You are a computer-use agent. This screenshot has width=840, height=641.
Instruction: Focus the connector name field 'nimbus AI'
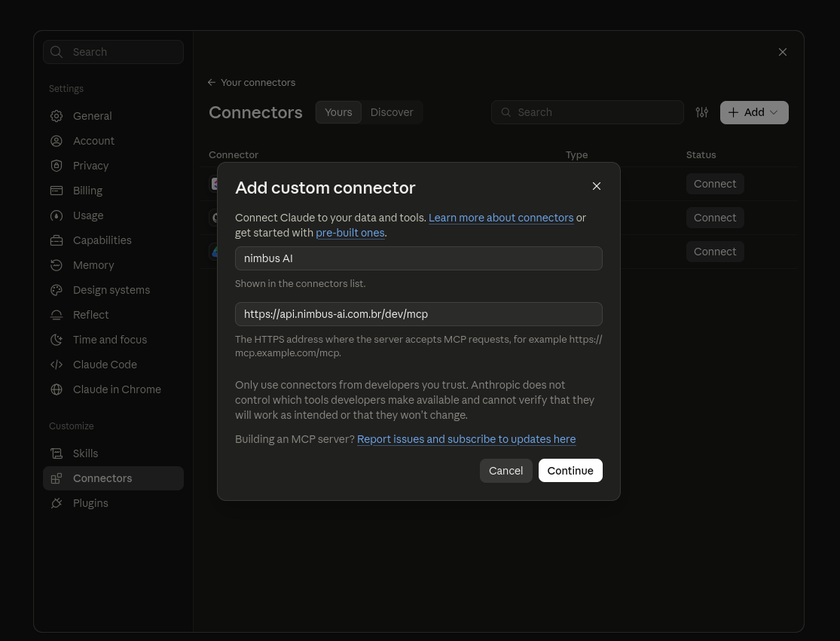click(418, 258)
